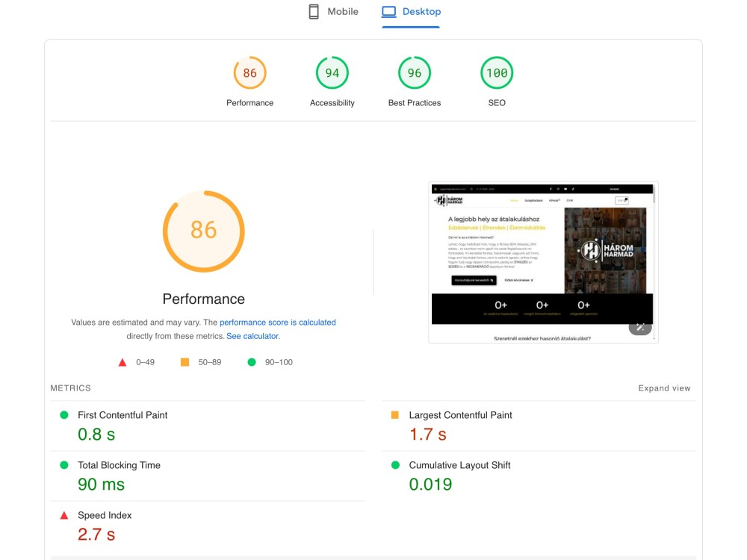Click the 0.019 value
747x560 pixels.
pos(430,485)
